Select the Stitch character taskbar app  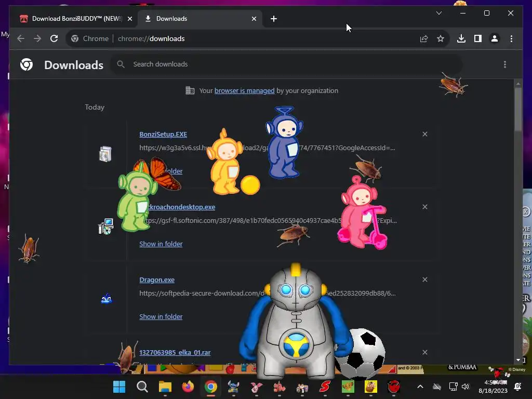pos(233,387)
